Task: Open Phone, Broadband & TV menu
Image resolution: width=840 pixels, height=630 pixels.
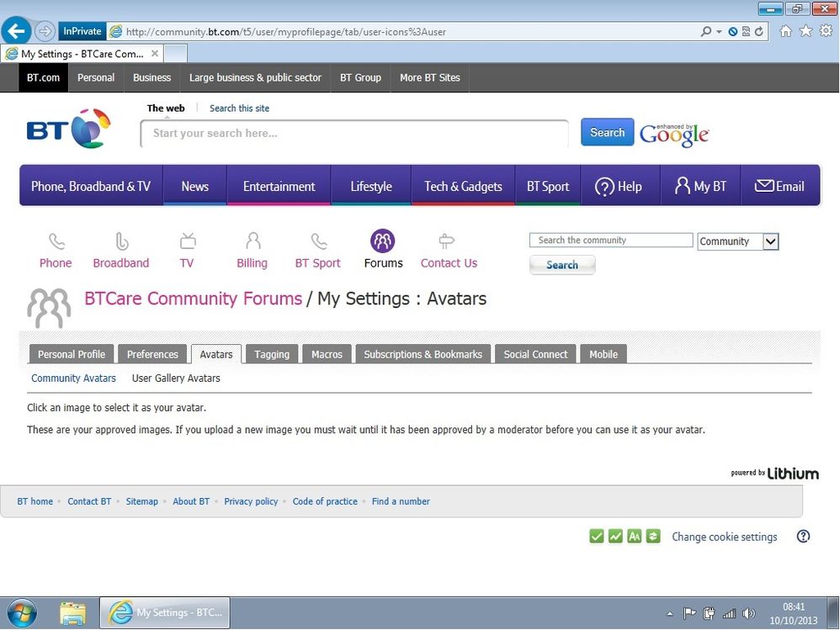Action: [x=91, y=186]
